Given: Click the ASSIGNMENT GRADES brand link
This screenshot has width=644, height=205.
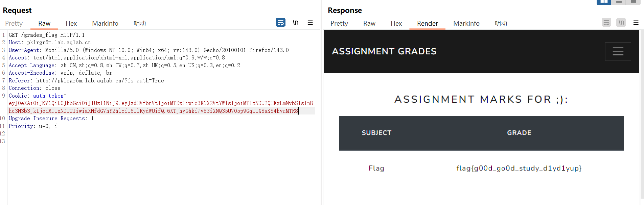Looking at the screenshot, I should (x=384, y=51).
